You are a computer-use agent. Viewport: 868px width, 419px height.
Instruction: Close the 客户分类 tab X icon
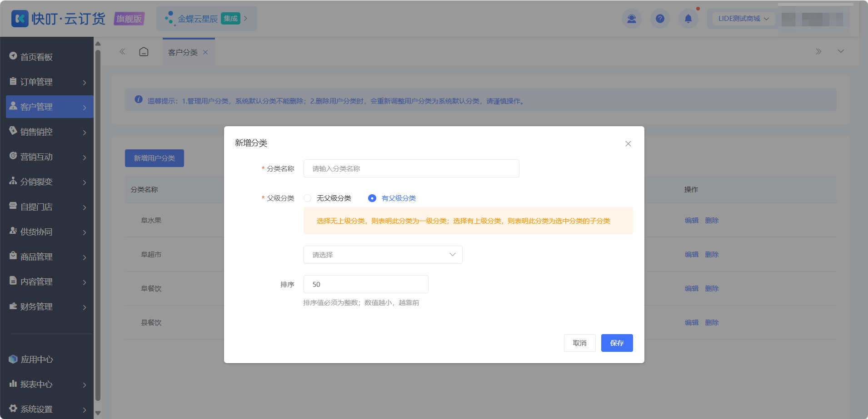(205, 52)
